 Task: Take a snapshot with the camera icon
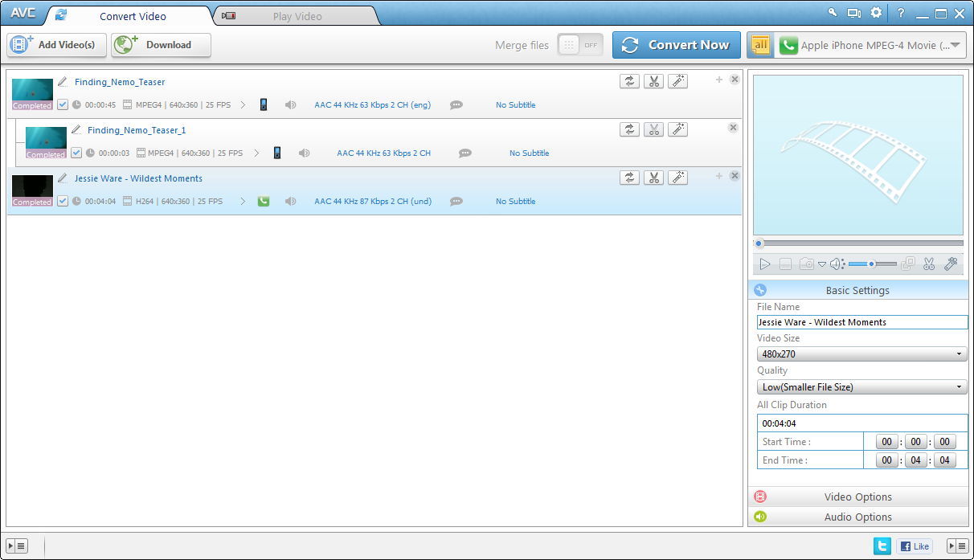click(x=806, y=264)
